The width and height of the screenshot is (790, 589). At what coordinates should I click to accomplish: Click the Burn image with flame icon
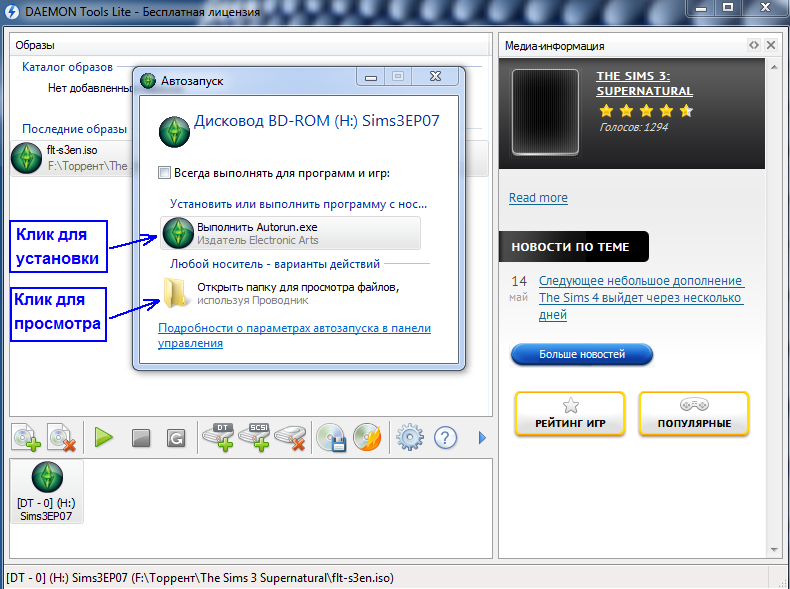coord(367,437)
